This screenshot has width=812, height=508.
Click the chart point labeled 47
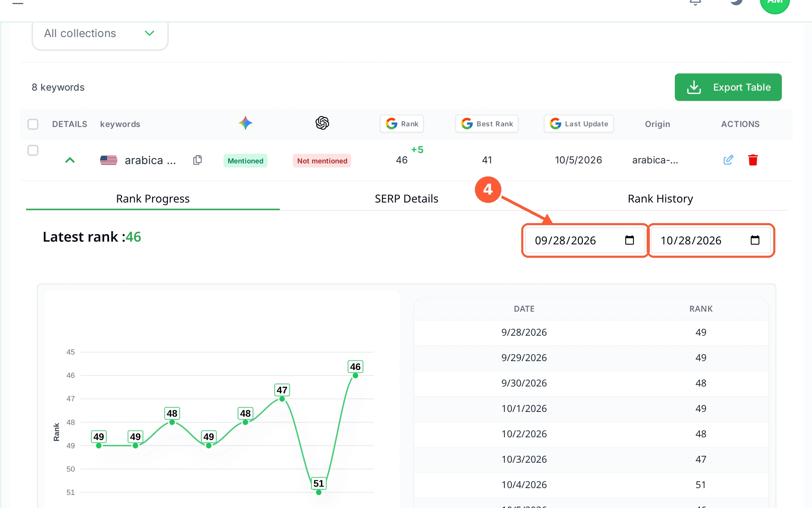tap(282, 399)
